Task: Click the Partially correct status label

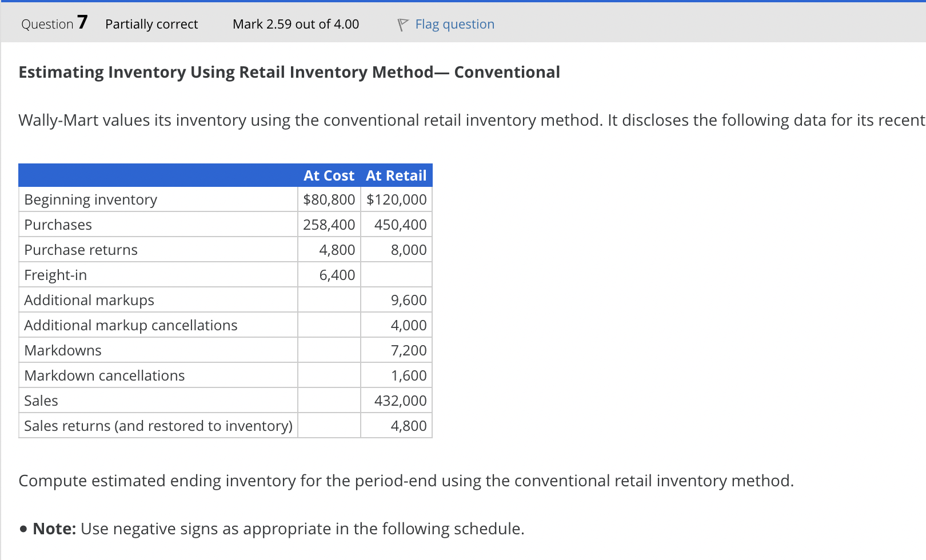Action: 151,24
